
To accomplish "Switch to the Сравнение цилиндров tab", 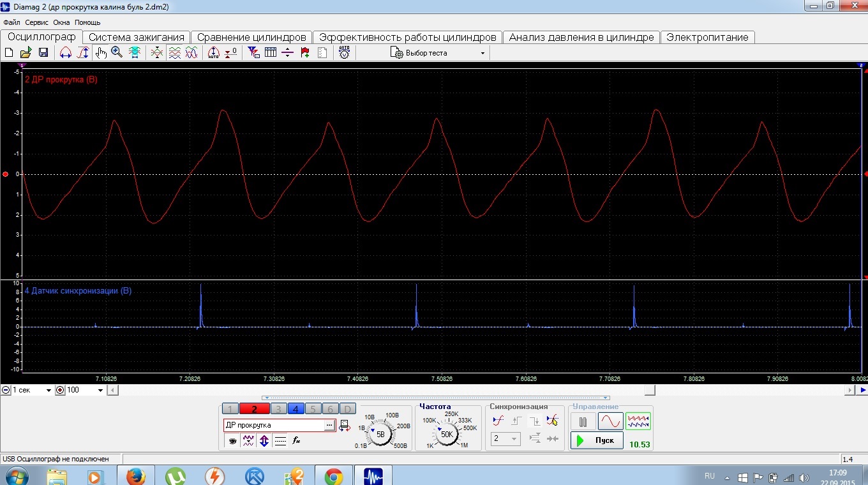I will [252, 37].
